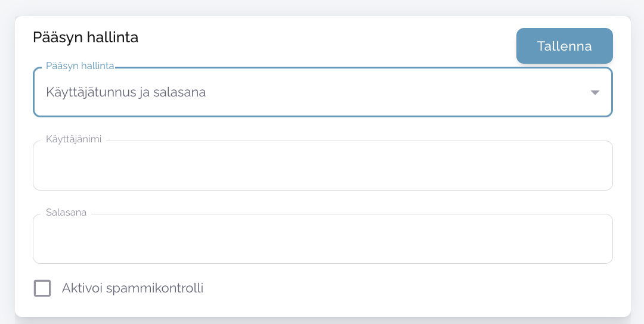This screenshot has width=644, height=324.
Task: Select the "Käyttäjätunnus ja salasana" value text
Action: 126,92
